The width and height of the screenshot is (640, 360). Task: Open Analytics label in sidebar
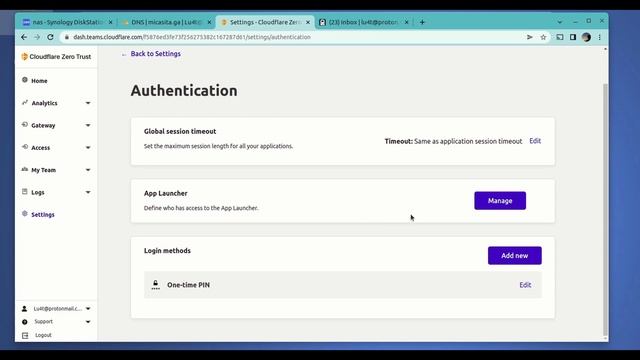point(44,103)
